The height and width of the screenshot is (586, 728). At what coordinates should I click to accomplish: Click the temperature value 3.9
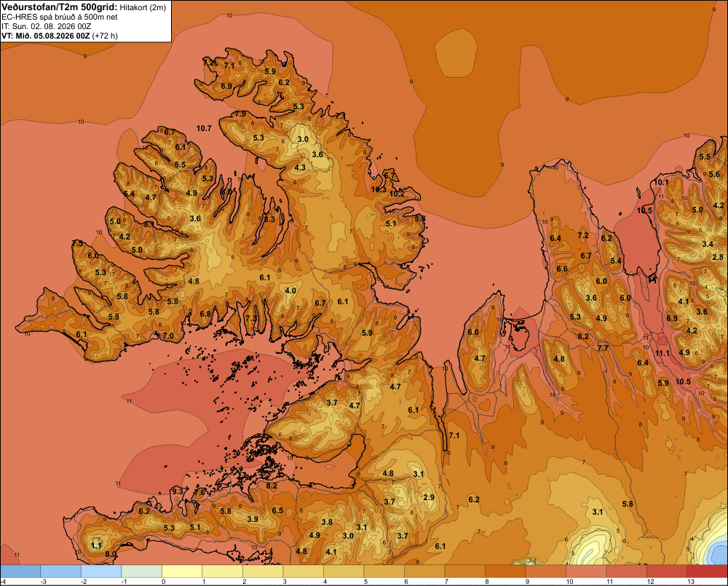(253, 519)
